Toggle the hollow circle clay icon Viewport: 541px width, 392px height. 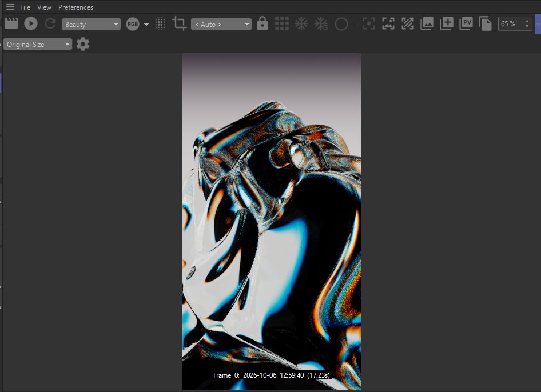click(341, 24)
